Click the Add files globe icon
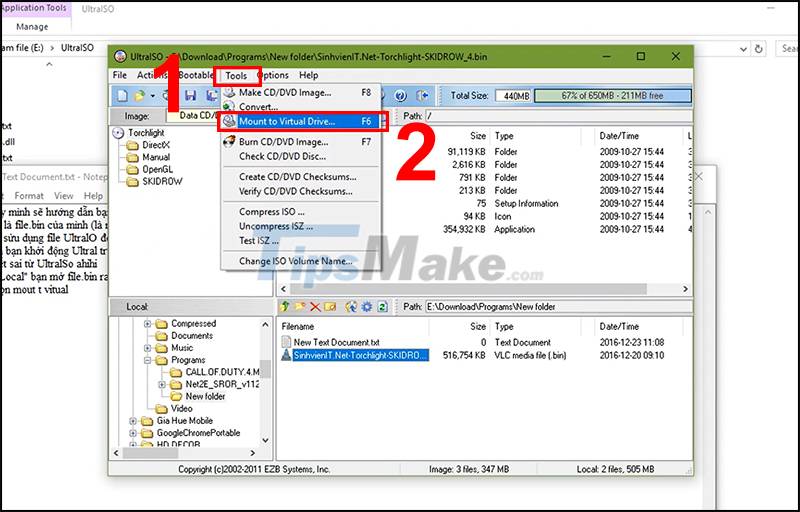 (351, 306)
